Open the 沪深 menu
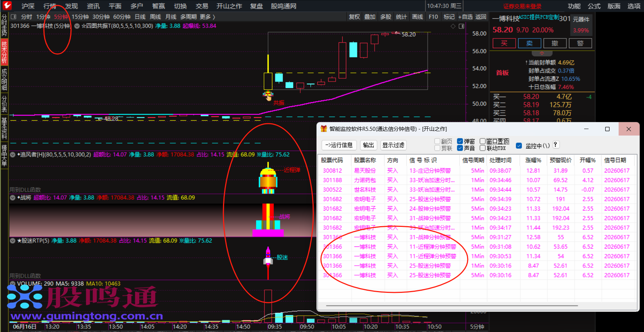Image resolution: width=644 pixels, height=332 pixels. pos(28,6)
